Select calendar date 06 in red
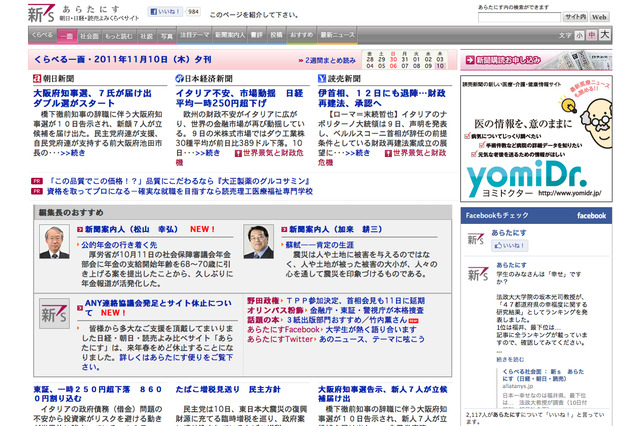Image resolution: width=640 pixels, height=426 pixels. (x=393, y=66)
